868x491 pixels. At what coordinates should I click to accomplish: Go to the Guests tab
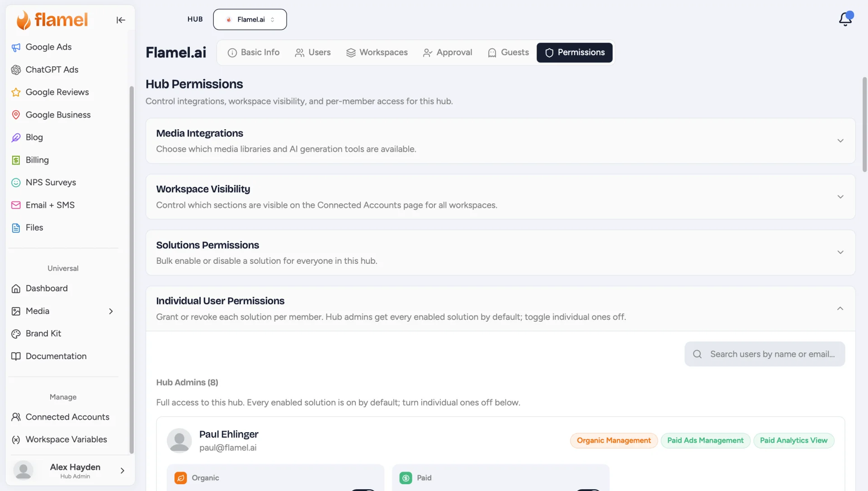click(x=508, y=52)
